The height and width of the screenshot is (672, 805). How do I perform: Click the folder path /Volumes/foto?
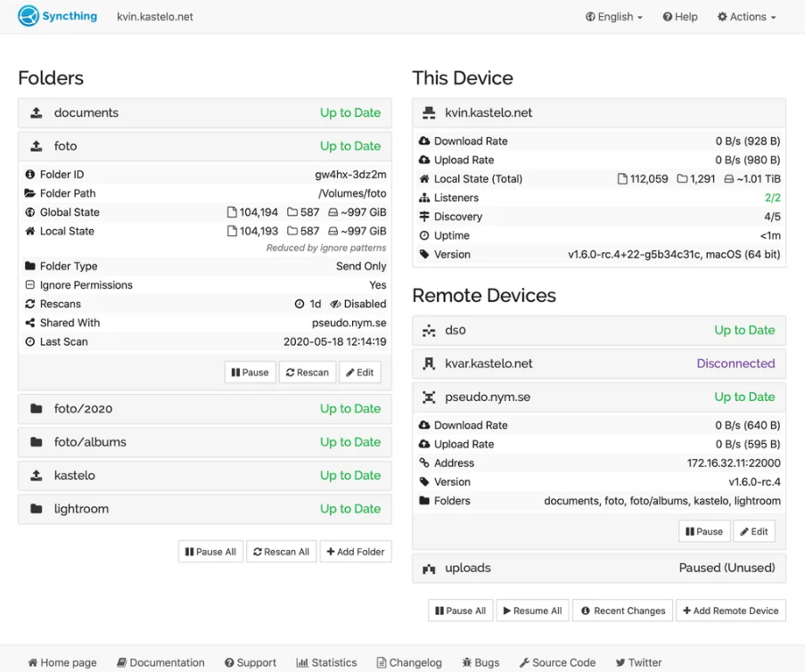pos(352,193)
